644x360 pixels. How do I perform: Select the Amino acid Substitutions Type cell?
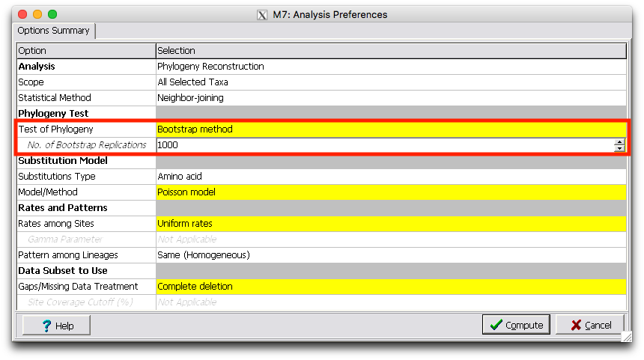coord(390,177)
